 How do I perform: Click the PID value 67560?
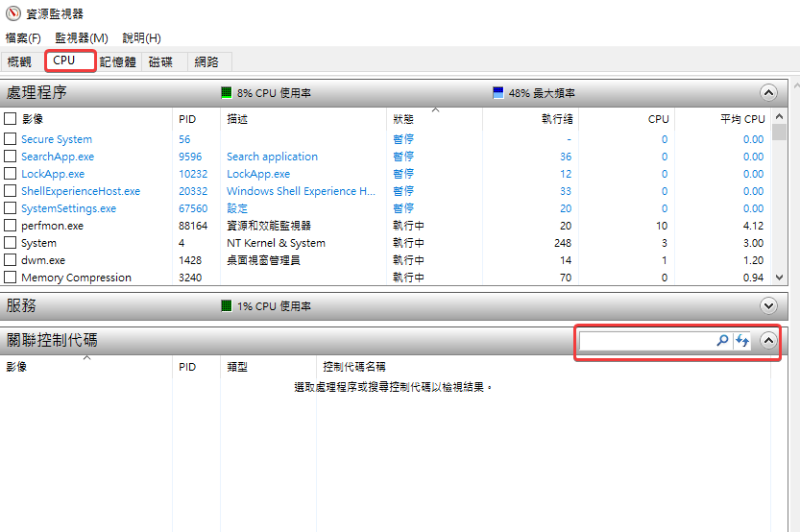point(193,208)
